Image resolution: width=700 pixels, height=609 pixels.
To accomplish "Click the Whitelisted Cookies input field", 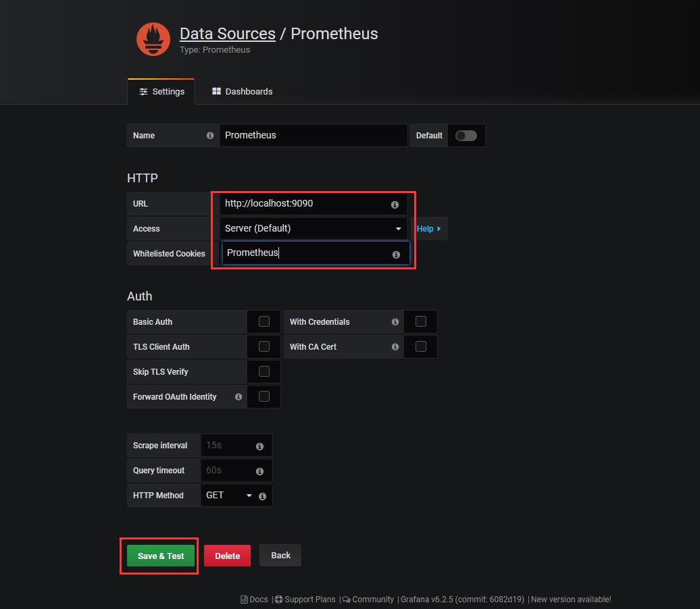I will [x=316, y=253].
